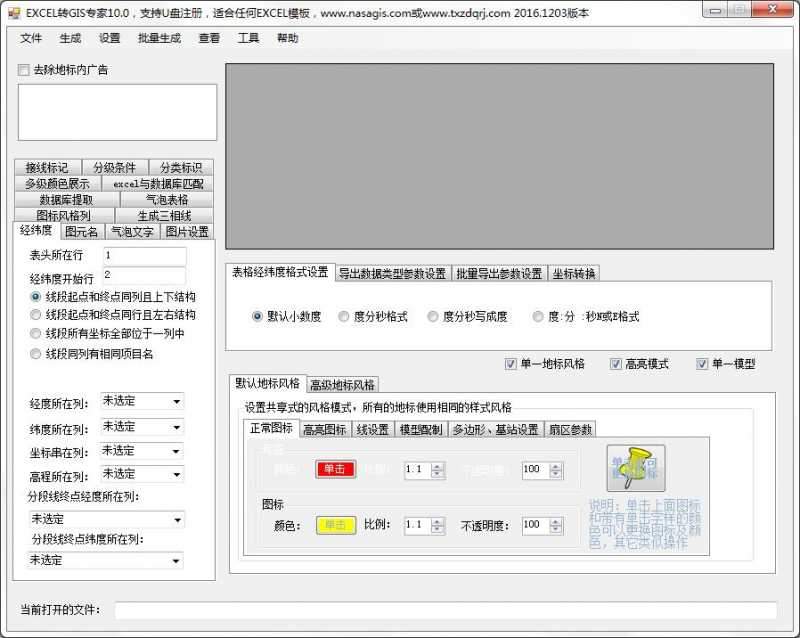Enable the 去除地标内广告 checkbox
800x638 pixels.
(x=22, y=70)
